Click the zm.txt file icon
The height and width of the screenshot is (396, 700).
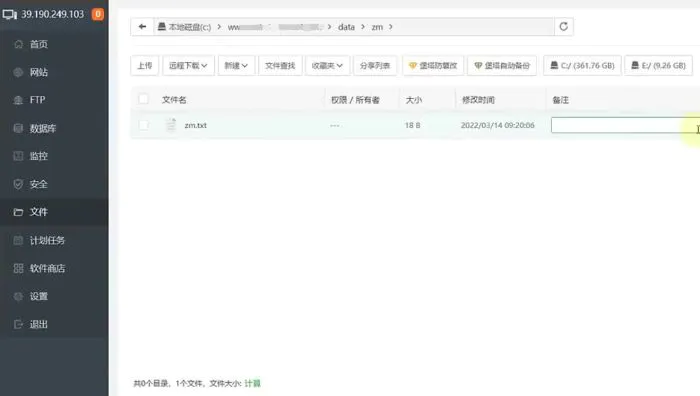click(171, 125)
